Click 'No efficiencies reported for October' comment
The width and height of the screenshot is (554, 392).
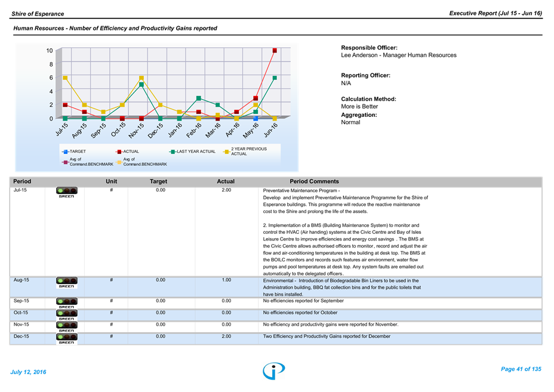point(300,313)
